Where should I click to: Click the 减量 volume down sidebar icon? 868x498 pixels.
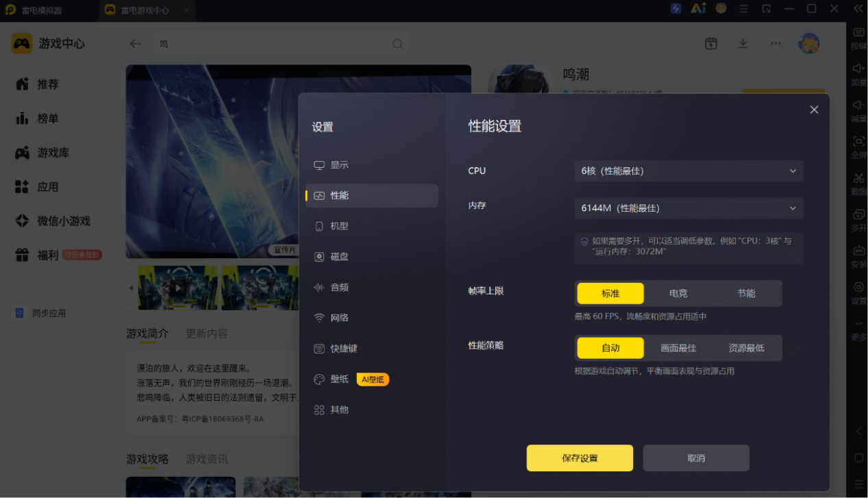(x=858, y=111)
